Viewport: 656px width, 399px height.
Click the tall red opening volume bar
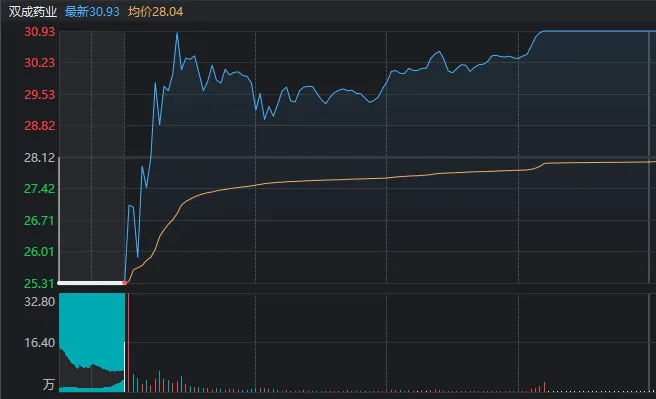[128, 343]
